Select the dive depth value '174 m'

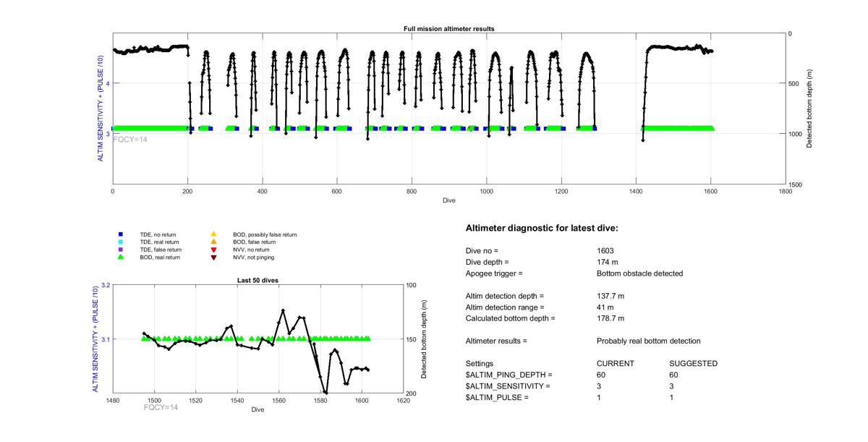click(608, 263)
